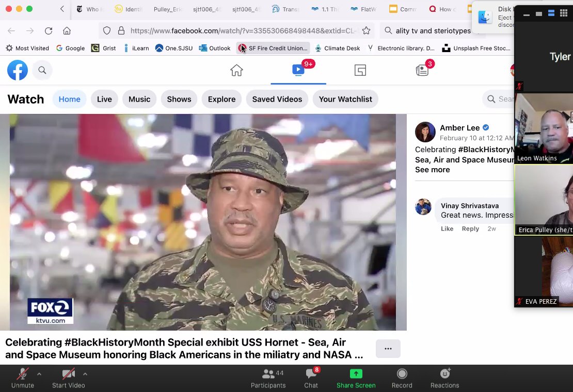
Task: Open One.SJSU bookmark
Action: point(174,48)
